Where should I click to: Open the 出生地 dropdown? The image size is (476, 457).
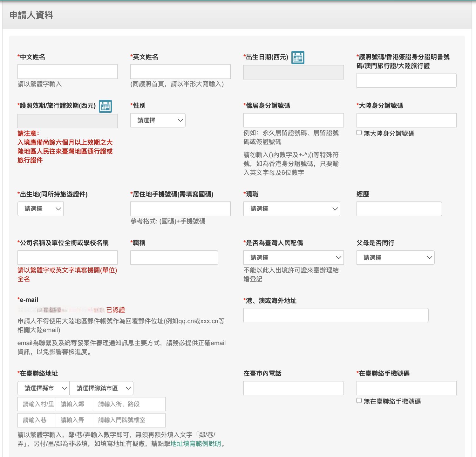point(40,209)
